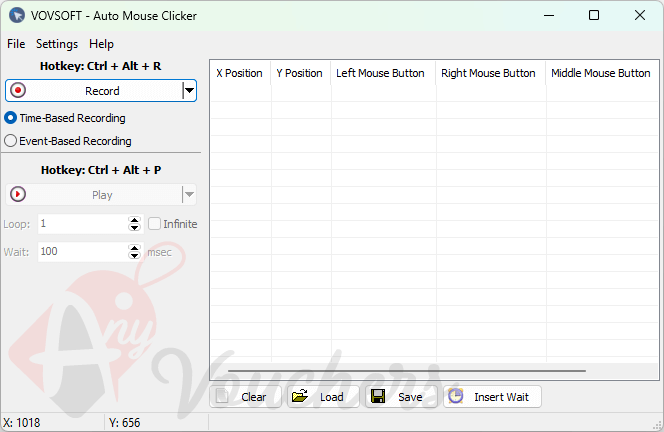Open the Help menu

tap(101, 44)
